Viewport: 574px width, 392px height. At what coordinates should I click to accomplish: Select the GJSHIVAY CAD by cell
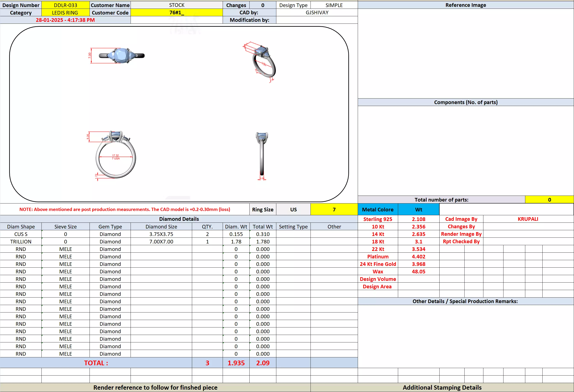click(317, 13)
